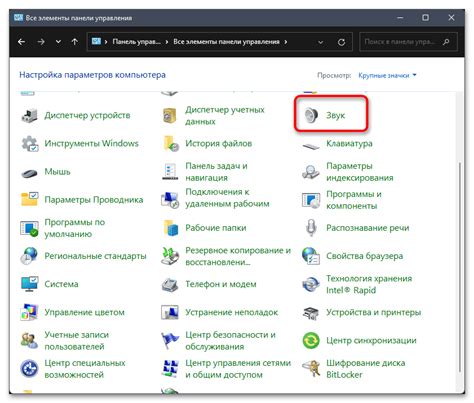Viewport: 474px width, 403px height.
Task: Open Распознавание речи text link
Action: pos(367,228)
